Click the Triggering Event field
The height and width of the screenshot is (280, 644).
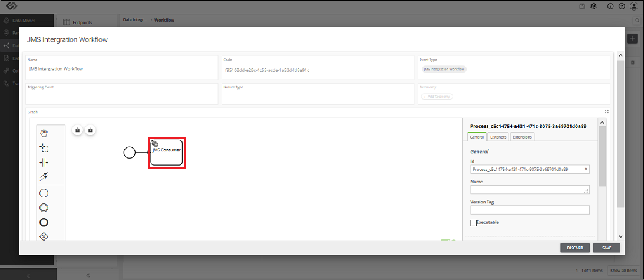121,94
